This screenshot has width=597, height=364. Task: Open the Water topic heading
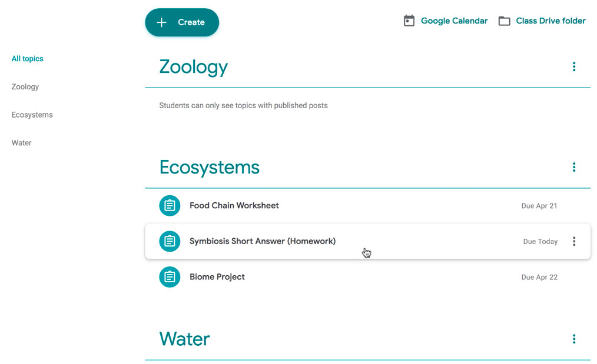click(x=185, y=339)
